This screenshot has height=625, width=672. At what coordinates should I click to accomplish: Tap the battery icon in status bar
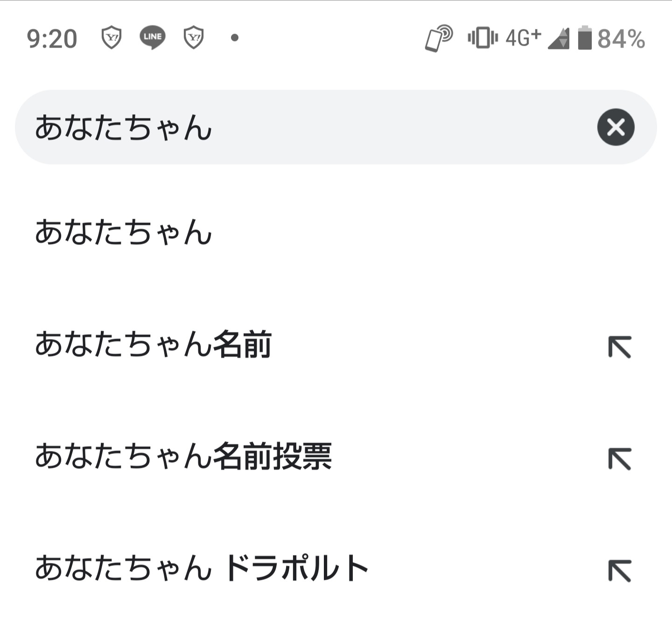pyautogui.click(x=585, y=38)
